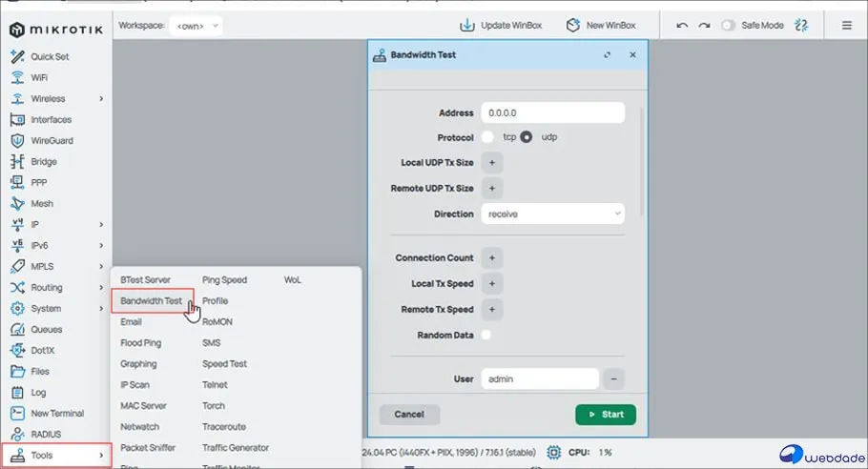
Task: Open Packet Sniffer from Tools submenu
Action: pyautogui.click(x=148, y=448)
